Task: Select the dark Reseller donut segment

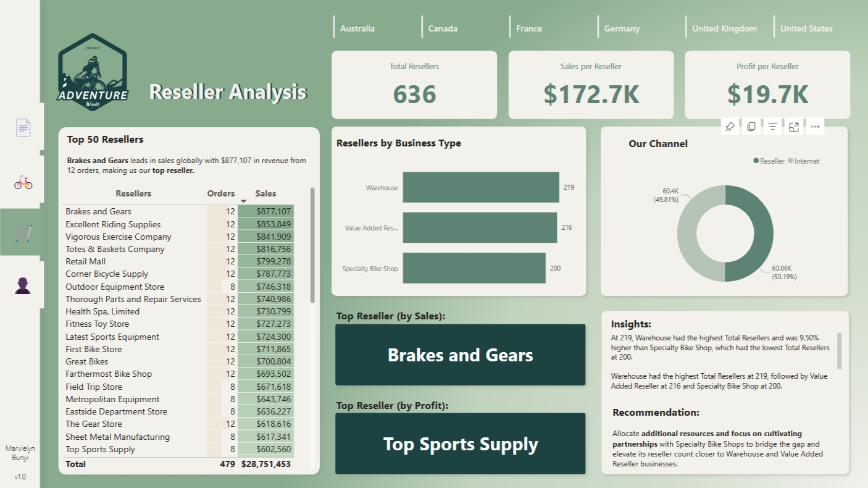Action: (764, 233)
